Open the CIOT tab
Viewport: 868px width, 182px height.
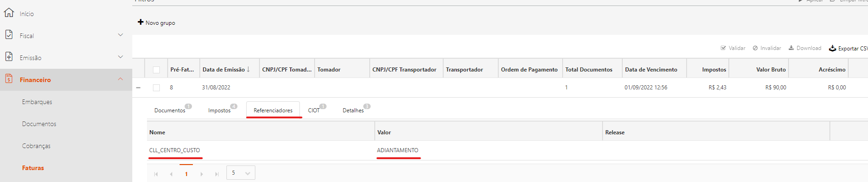coord(314,110)
